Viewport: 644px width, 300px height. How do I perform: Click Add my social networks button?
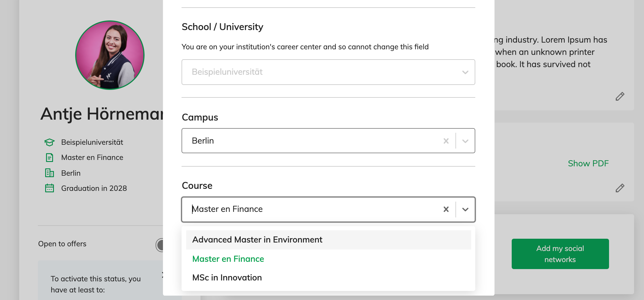click(560, 254)
